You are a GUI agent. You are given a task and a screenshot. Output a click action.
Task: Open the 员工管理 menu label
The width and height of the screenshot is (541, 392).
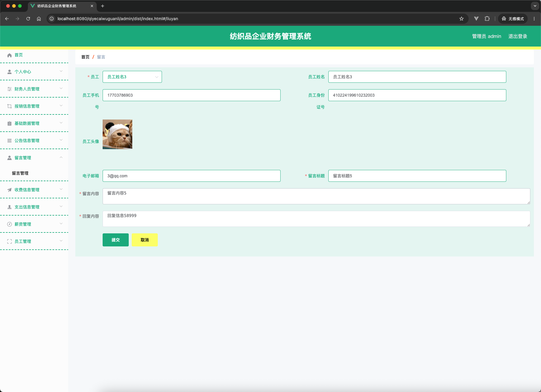(x=23, y=241)
